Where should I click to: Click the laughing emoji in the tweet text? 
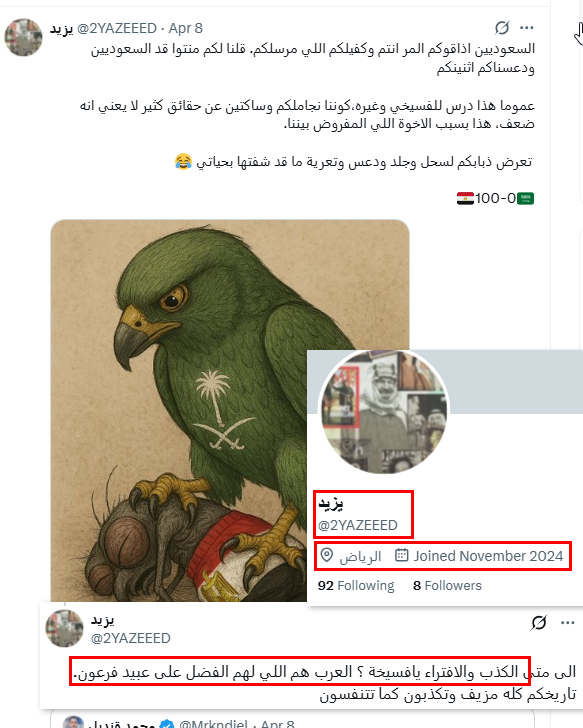183,162
